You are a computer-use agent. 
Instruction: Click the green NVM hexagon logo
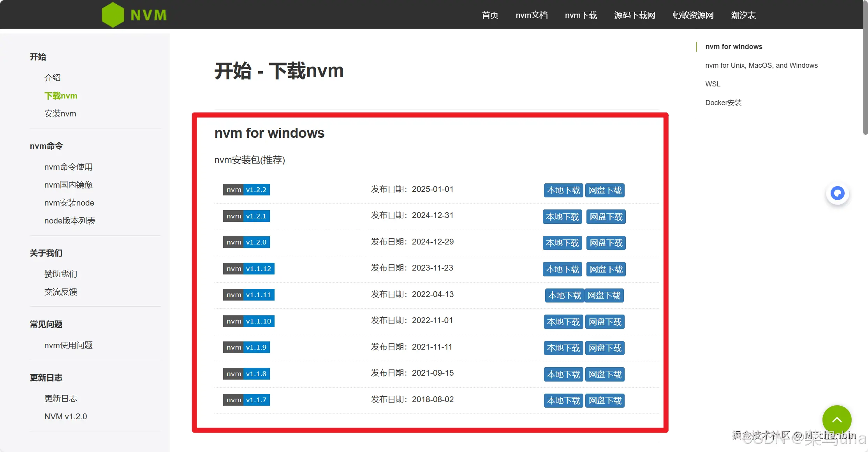point(113,15)
